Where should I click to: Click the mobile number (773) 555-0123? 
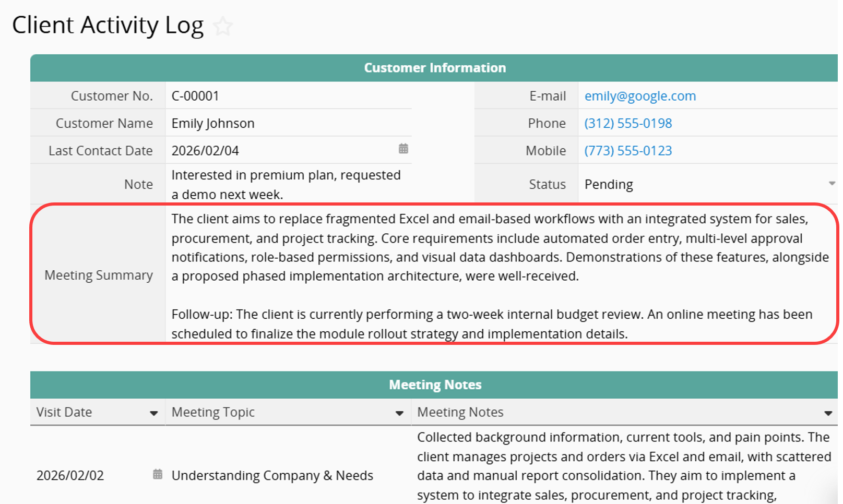click(628, 151)
